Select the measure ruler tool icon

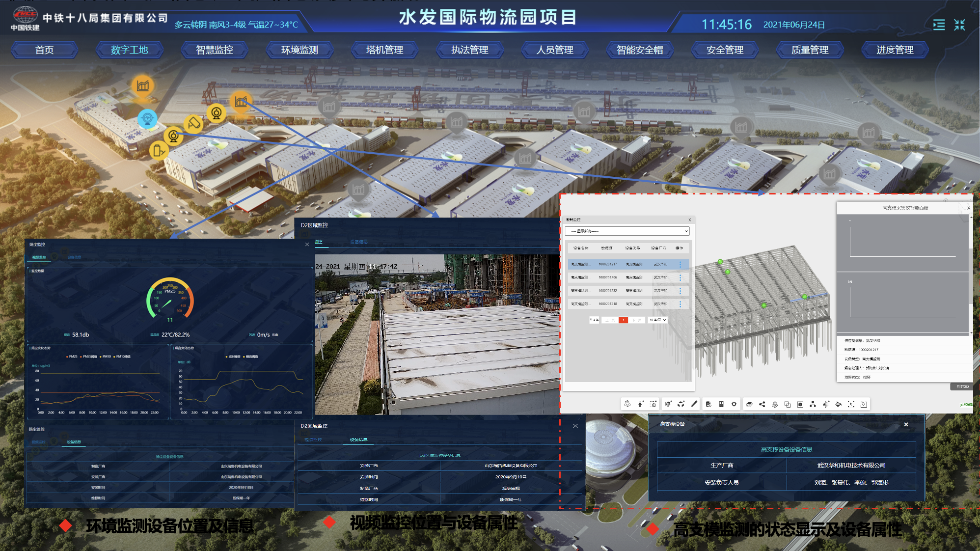(x=694, y=404)
